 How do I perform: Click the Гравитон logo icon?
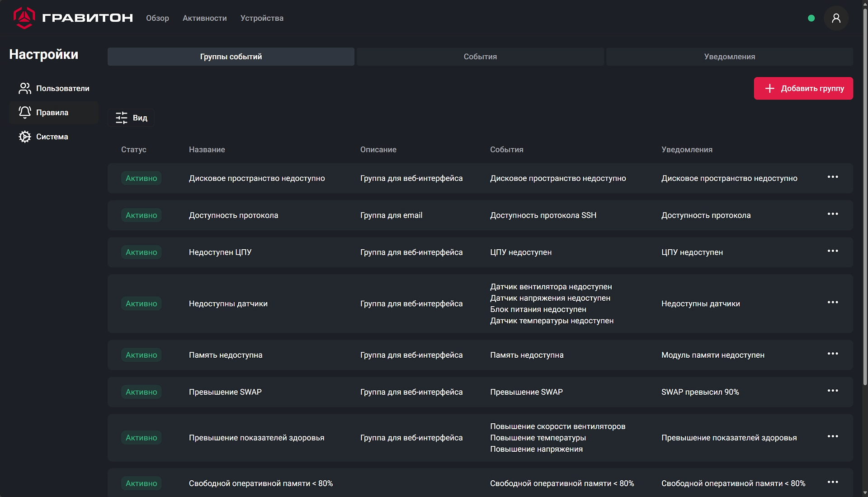point(24,18)
